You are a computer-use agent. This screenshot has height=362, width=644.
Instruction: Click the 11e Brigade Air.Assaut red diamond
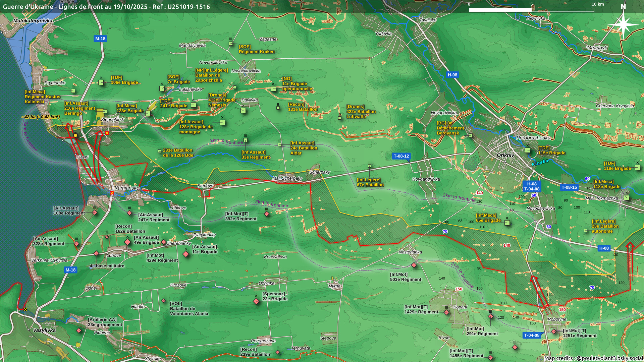coord(186,254)
